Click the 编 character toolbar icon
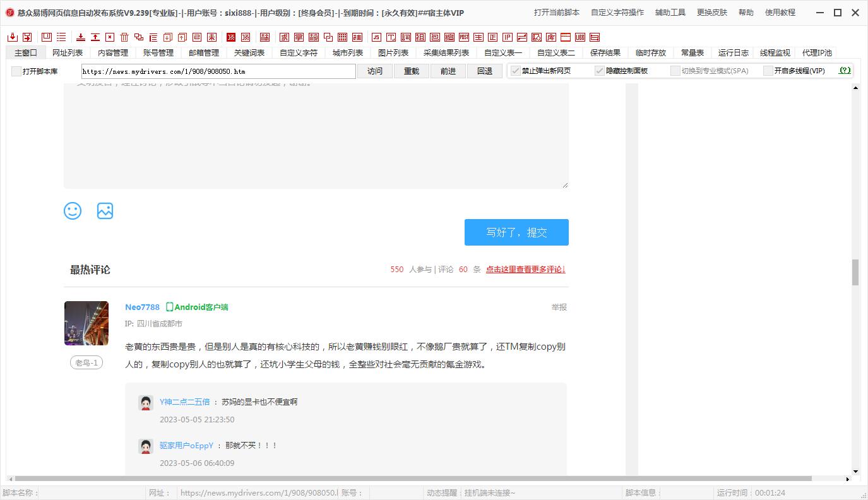The width and height of the screenshot is (868, 500). (x=449, y=37)
